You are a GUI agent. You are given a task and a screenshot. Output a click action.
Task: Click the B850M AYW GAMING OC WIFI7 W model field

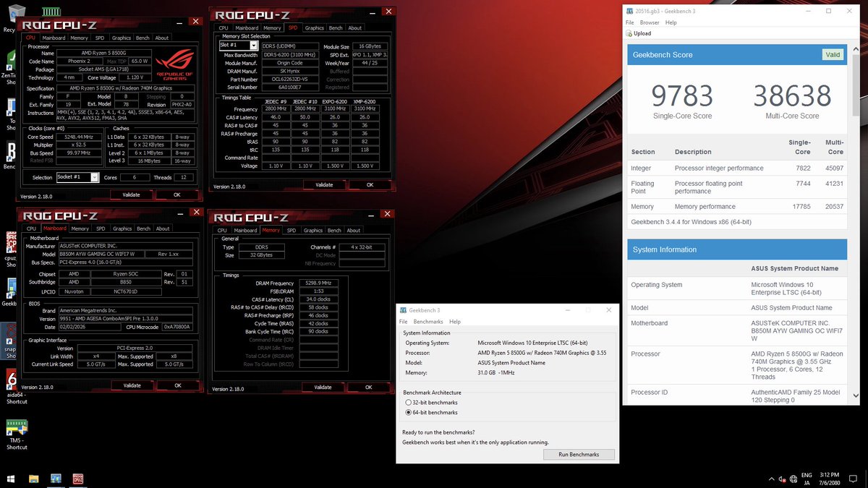coord(101,254)
